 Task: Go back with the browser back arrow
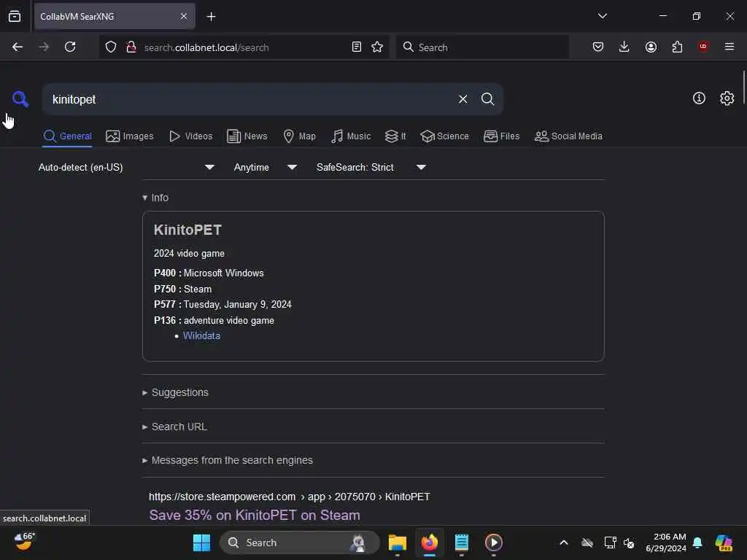coord(18,47)
